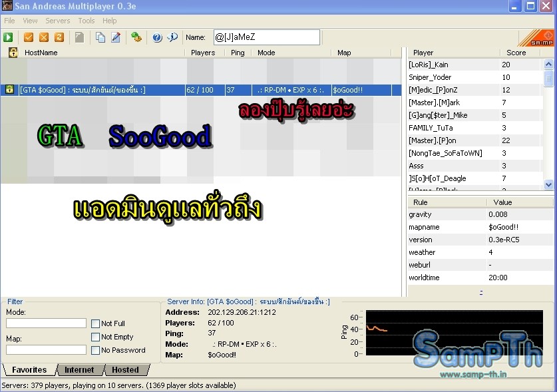The image size is (557, 392).
Task: Switch to the Hosted tab
Action: tap(125, 369)
